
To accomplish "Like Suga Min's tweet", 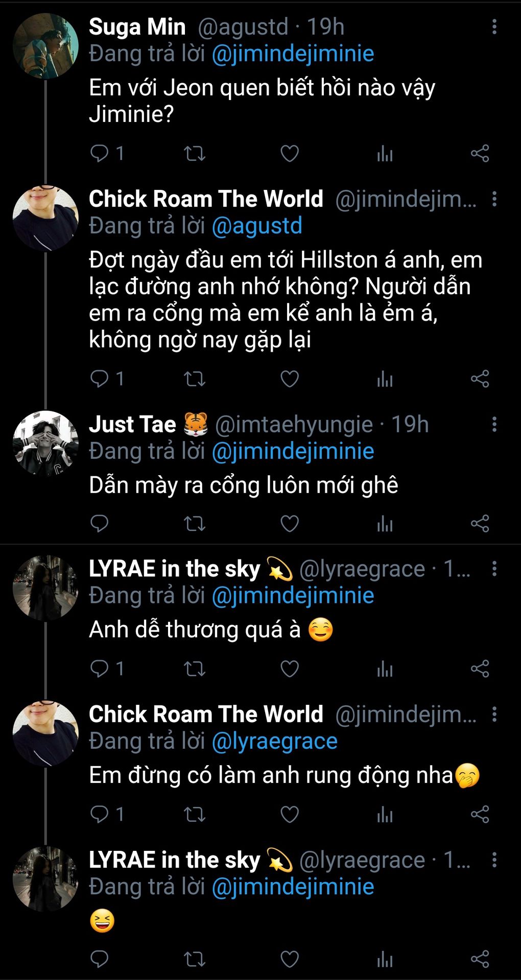I will 290,153.
